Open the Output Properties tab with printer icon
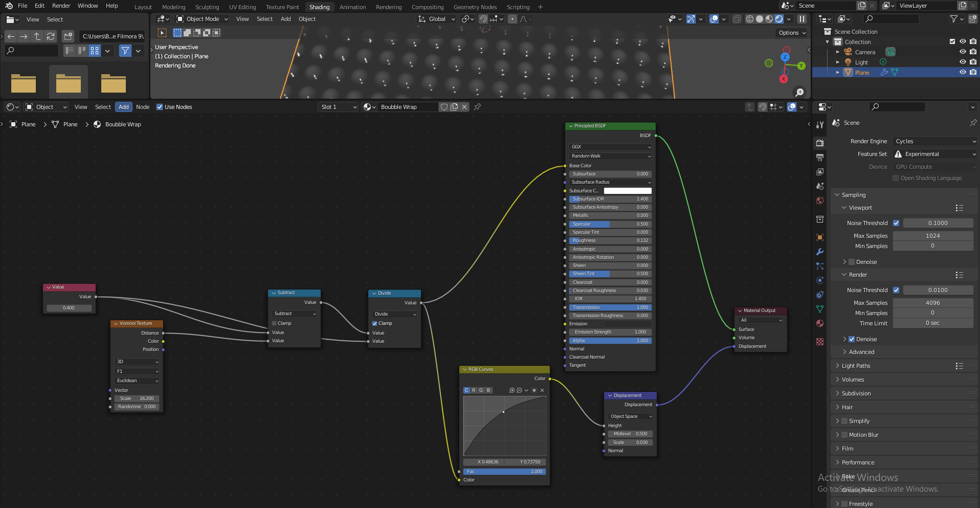This screenshot has height=508, width=980. (x=819, y=157)
